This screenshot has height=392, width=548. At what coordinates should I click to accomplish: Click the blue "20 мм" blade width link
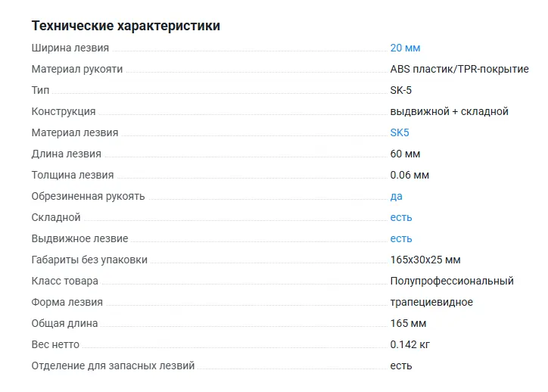[405, 48]
